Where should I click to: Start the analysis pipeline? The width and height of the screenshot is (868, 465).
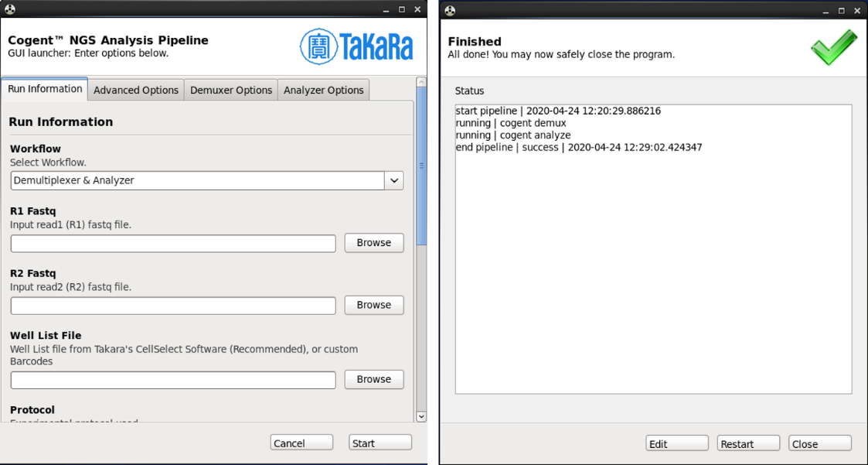(x=380, y=443)
